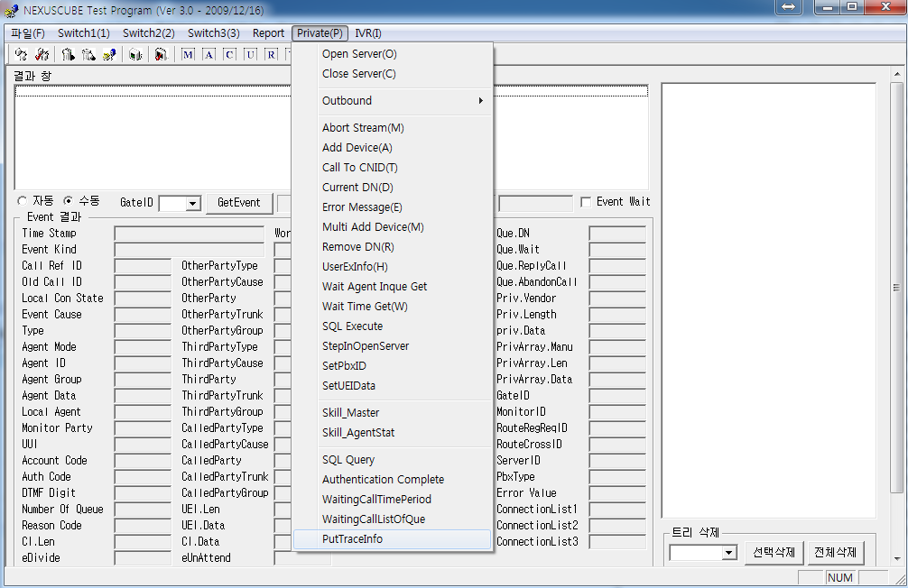Screen dimensions: 908x588
Task: Choose WaitingCallListOfQue
Action: click(x=394, y=519)
